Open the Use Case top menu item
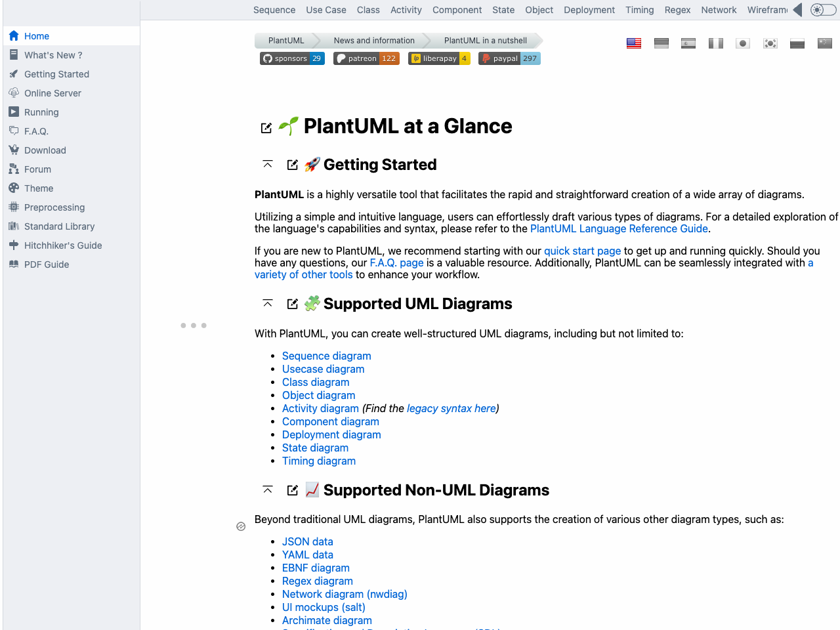 coord(326,10)
